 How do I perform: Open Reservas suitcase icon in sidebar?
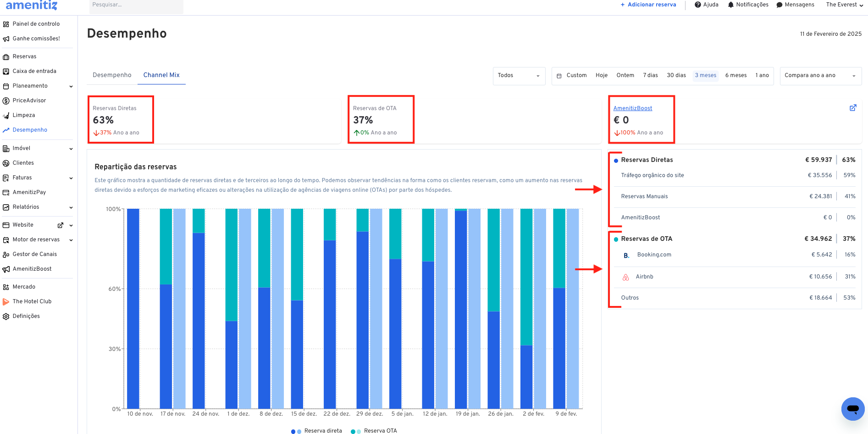pos(6,57)
